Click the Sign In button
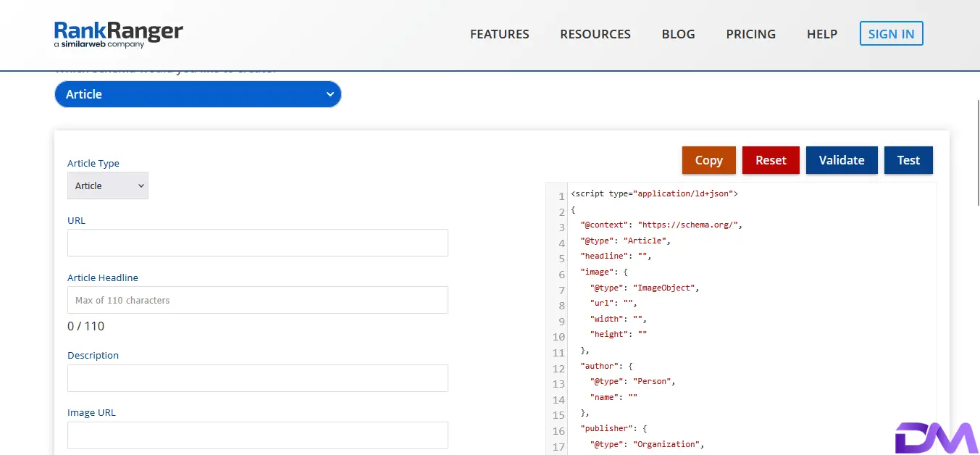This screenshot has height=455, width=980. point(891,34)
